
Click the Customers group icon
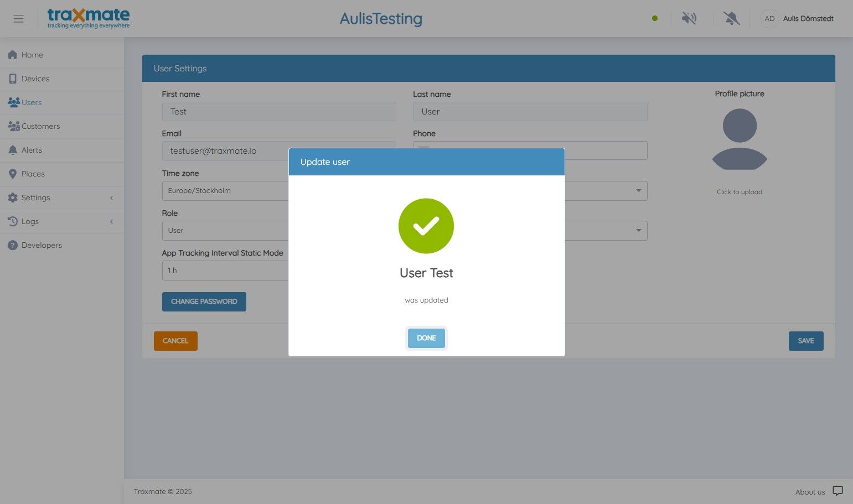tap(14, 126)
